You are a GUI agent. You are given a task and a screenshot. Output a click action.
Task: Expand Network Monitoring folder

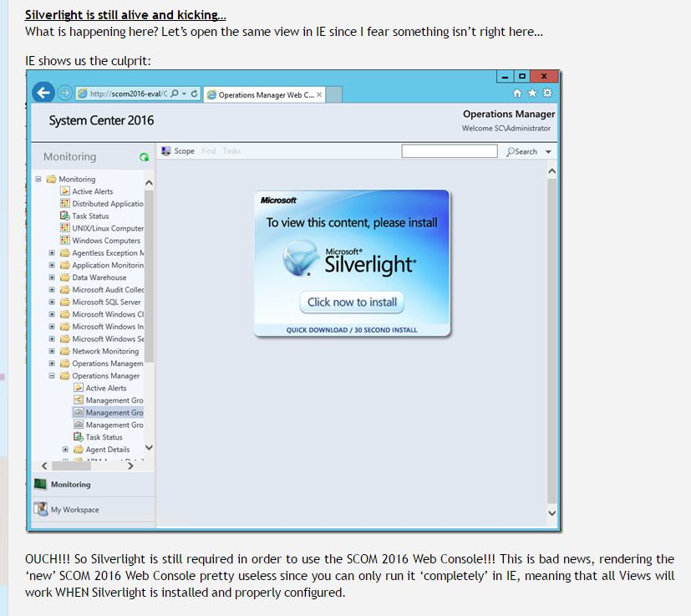(x=52, y=351)
